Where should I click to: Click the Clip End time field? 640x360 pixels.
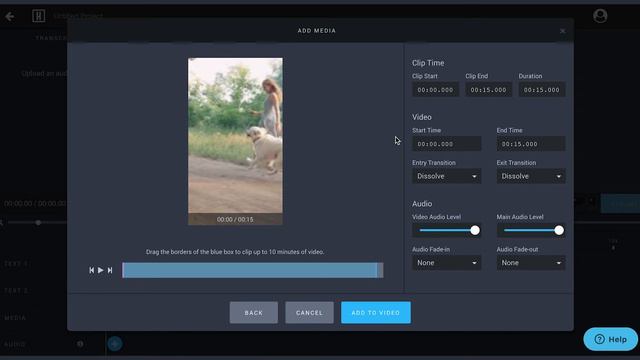pyautogui.click(x=488, y=90)
